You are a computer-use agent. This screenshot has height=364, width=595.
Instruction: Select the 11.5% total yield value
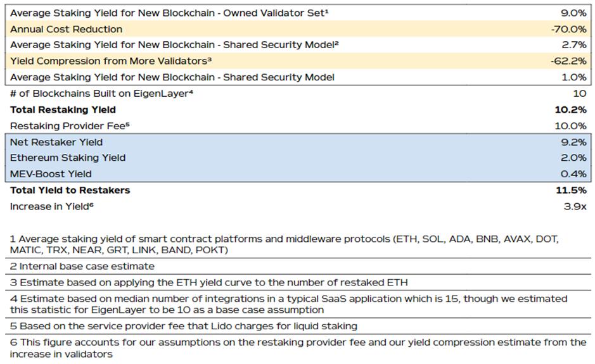pos(572,190)
